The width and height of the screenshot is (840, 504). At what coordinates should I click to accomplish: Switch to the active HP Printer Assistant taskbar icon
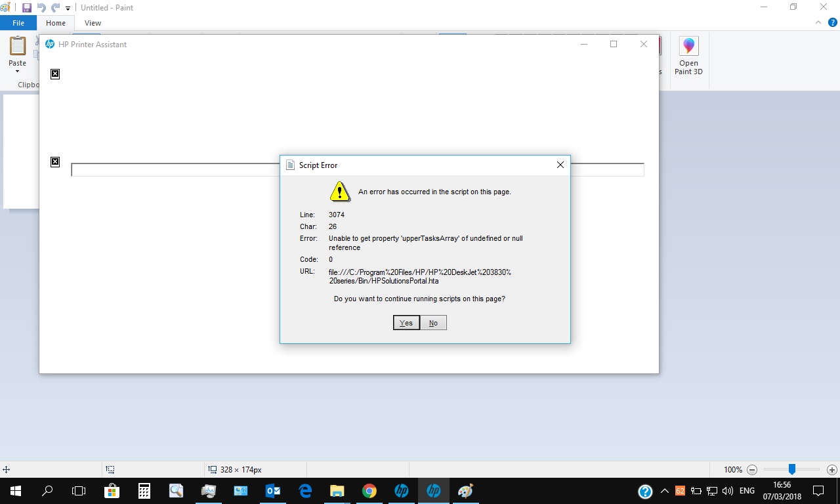tap(434, 491)
